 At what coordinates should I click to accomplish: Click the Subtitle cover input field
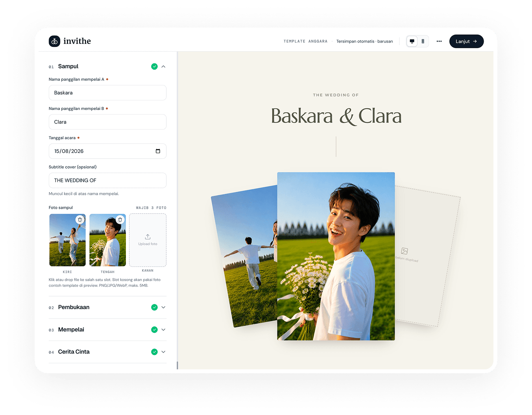[107, 180]
